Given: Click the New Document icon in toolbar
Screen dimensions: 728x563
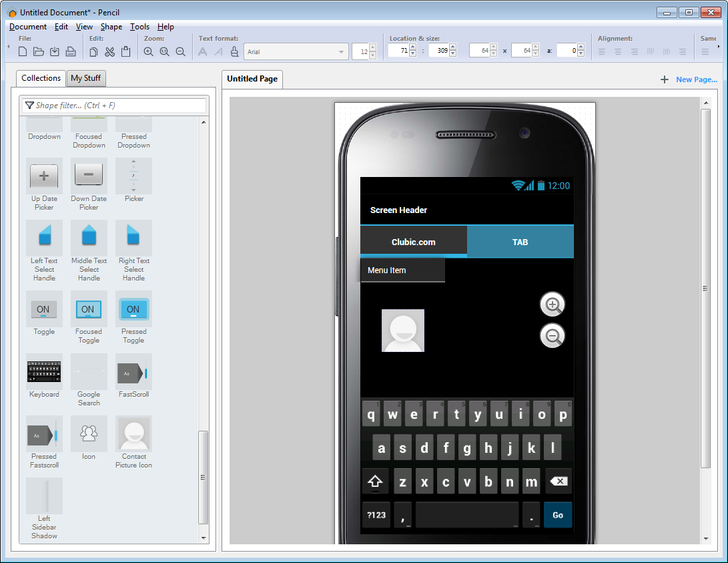Looking at the screenshot, I should click(x=23, y=51).
